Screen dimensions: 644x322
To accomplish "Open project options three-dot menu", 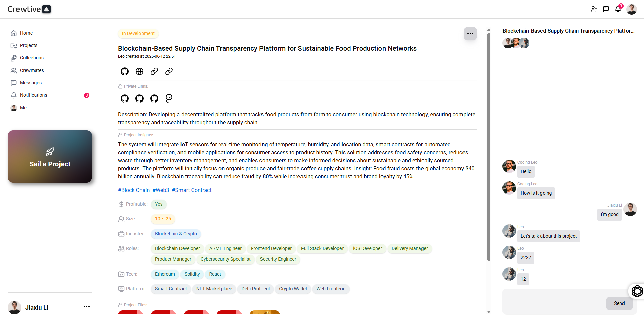I will pyautogui.click(x=470, y=34).
